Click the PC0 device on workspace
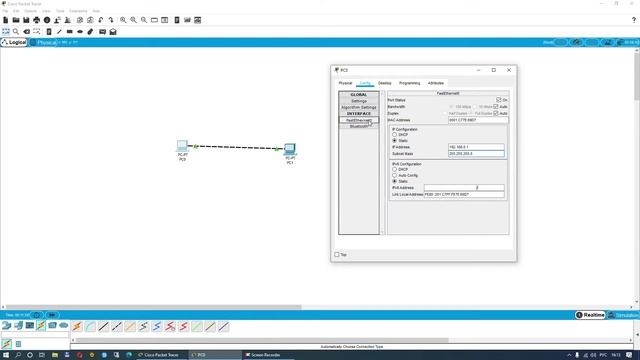 [182, 147]
